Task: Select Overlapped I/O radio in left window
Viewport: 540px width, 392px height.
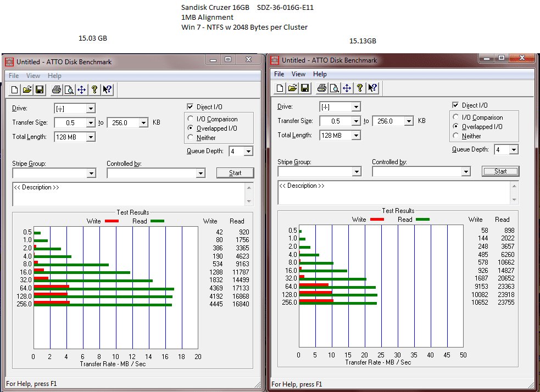Action: click(x=190, y=128)
